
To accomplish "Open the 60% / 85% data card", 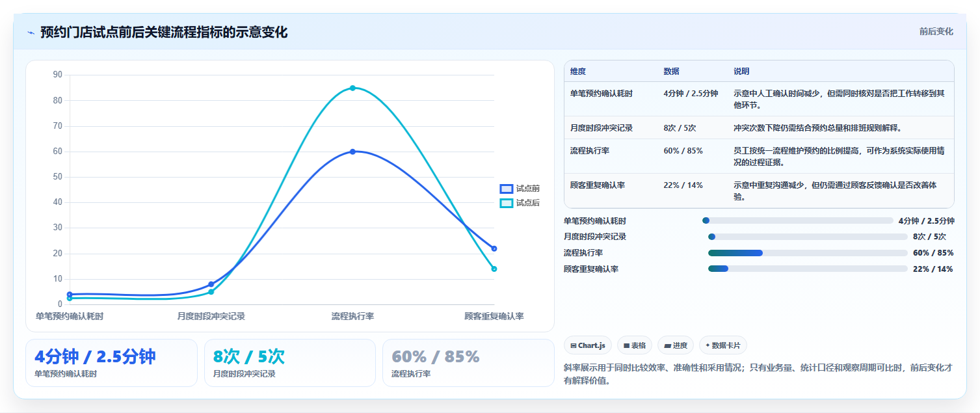I will point(468,363).
